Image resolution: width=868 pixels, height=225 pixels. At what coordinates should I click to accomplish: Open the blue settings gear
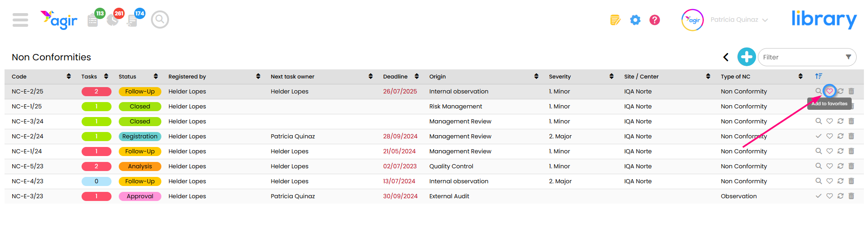(x=635, y=20)
